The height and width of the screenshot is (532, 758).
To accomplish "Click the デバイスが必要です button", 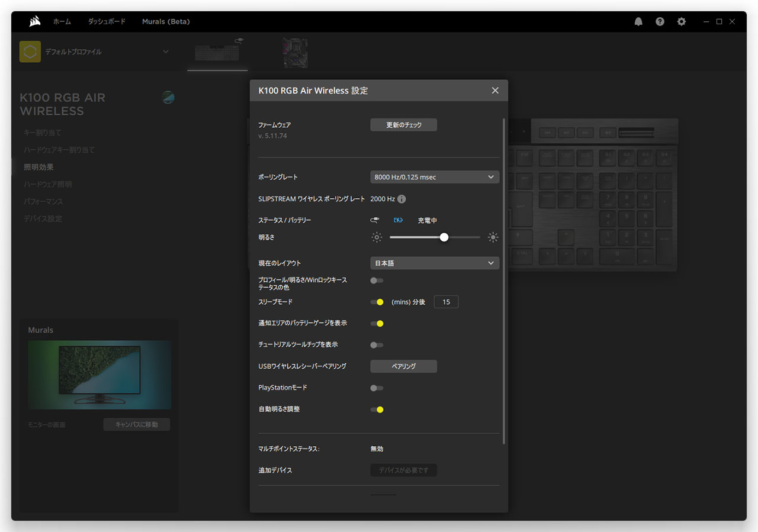I will (404, 470).
